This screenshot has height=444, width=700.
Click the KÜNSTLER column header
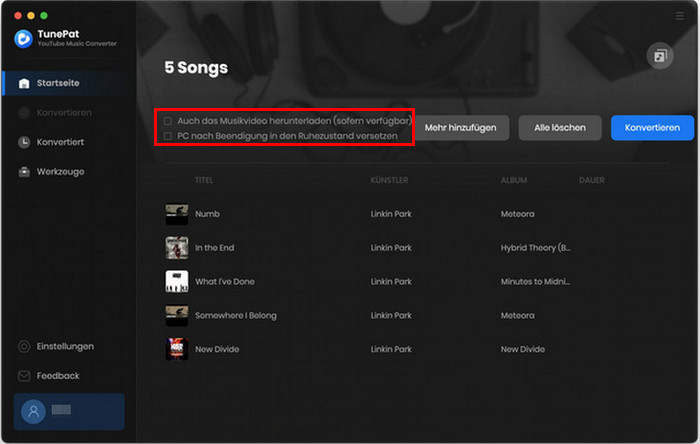pyautogui.click(x=389, y=180)
